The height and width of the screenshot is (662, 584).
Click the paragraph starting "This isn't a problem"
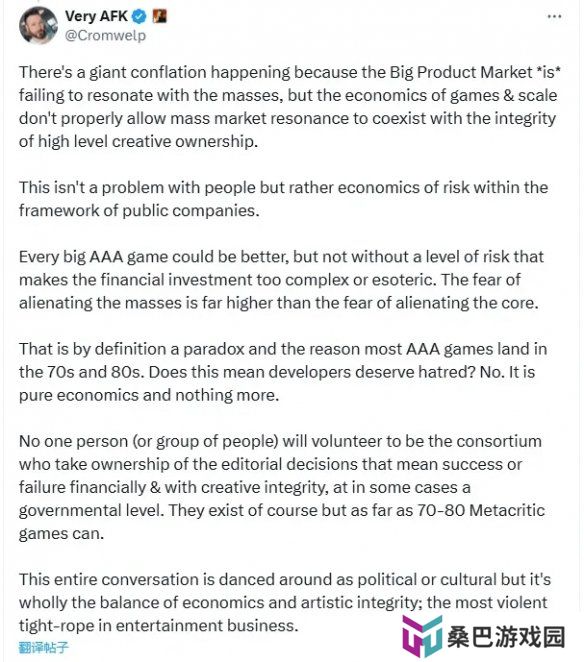283,199
